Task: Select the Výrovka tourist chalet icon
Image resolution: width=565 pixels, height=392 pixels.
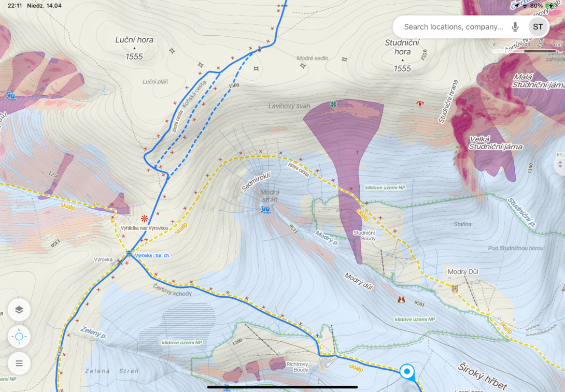Action: coord(129,253)
